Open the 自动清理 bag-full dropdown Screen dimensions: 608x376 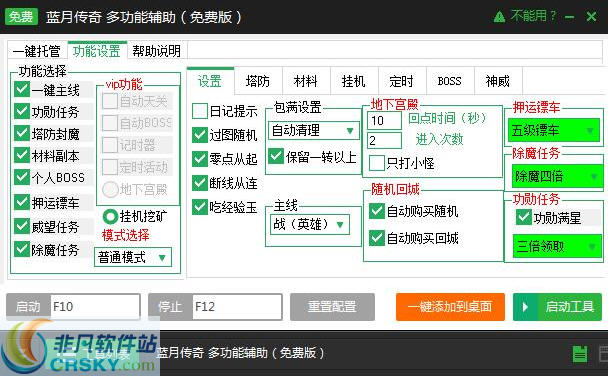(x=314, y=131)
